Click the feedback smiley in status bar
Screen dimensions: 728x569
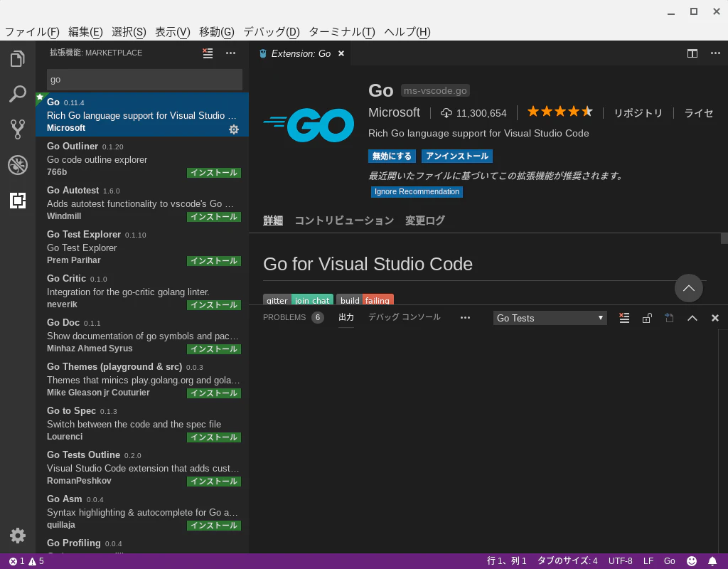point(692,561)
